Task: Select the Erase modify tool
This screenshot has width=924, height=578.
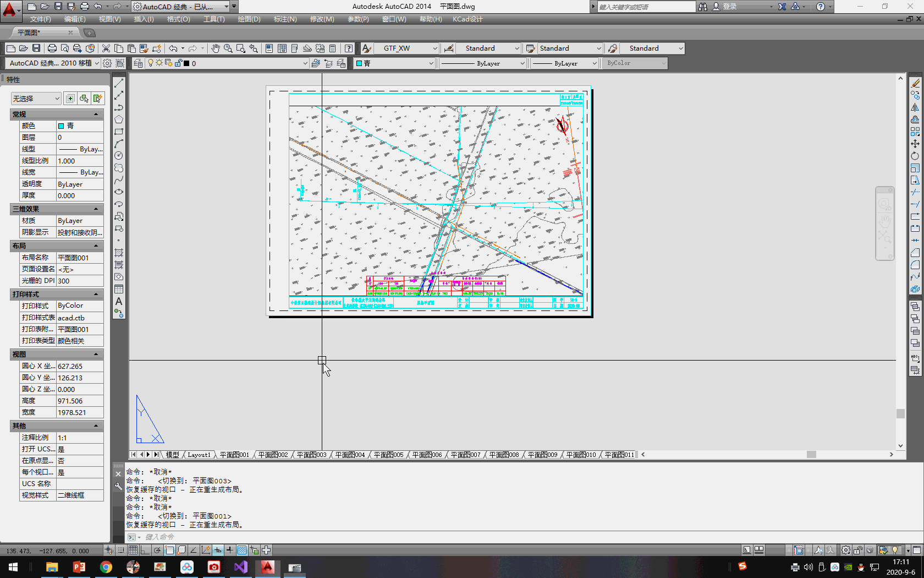Action: tap(915, 83)
